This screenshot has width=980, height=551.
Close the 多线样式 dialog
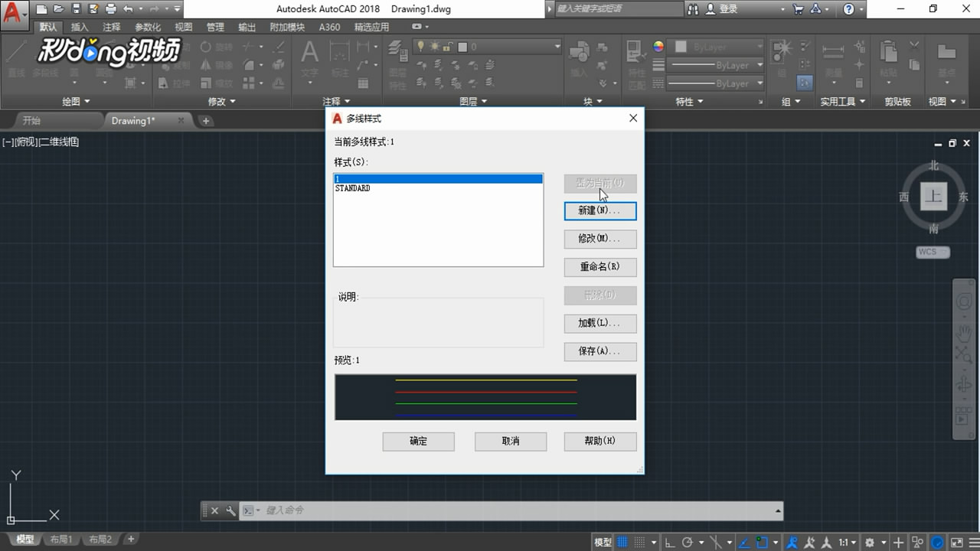(x=633, y=119)
